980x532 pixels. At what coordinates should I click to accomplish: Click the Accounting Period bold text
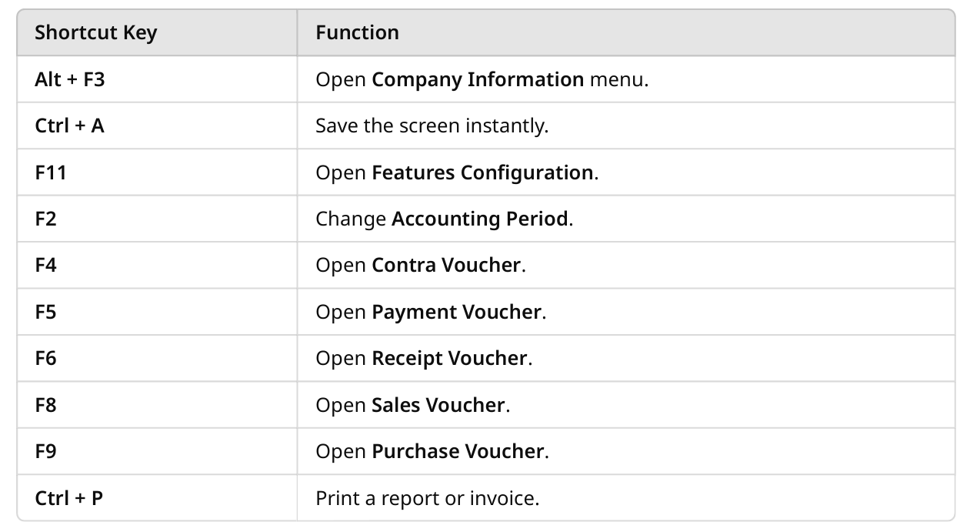(x=479, y=219)
